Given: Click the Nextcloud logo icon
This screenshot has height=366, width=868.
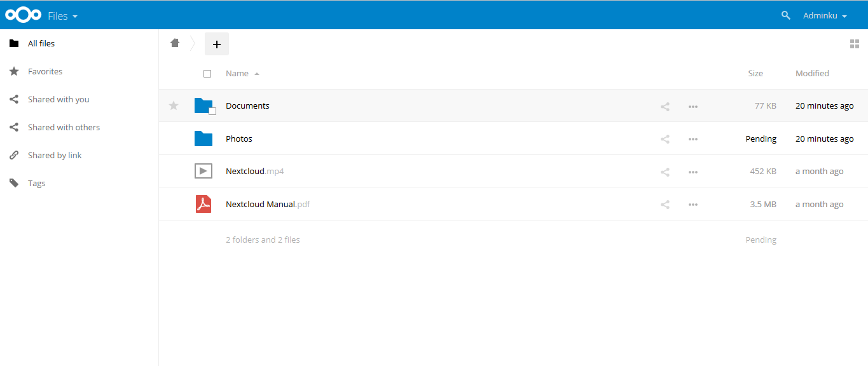Looking at the screenshot, I should [24, 15].
